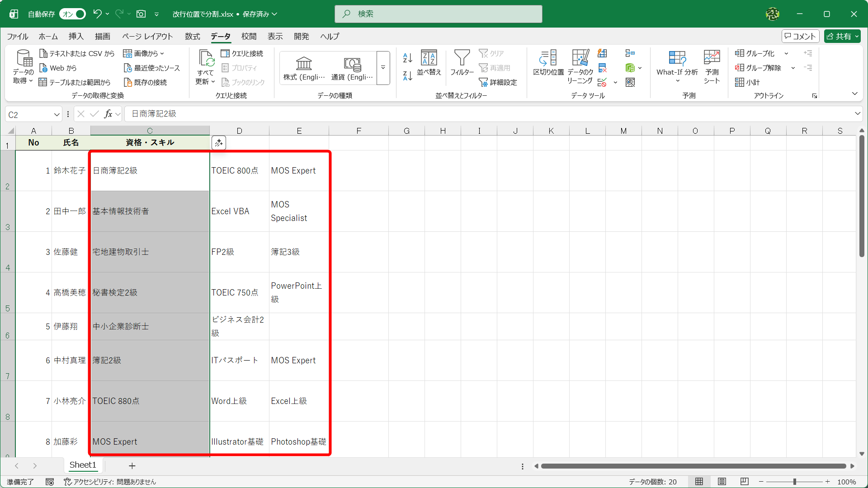Open the ファイル menu tab
This screenshot has width=868, height=488.
pos(17,37)
